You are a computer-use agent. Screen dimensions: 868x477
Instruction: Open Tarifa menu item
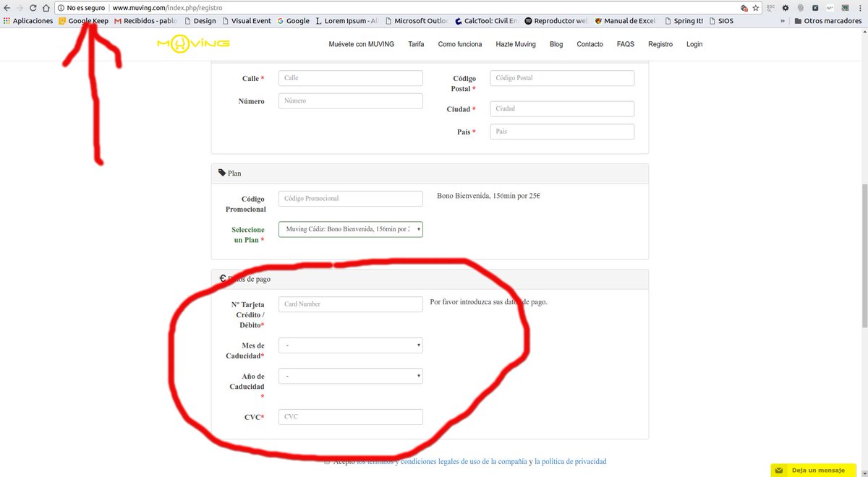pos(416,44)
